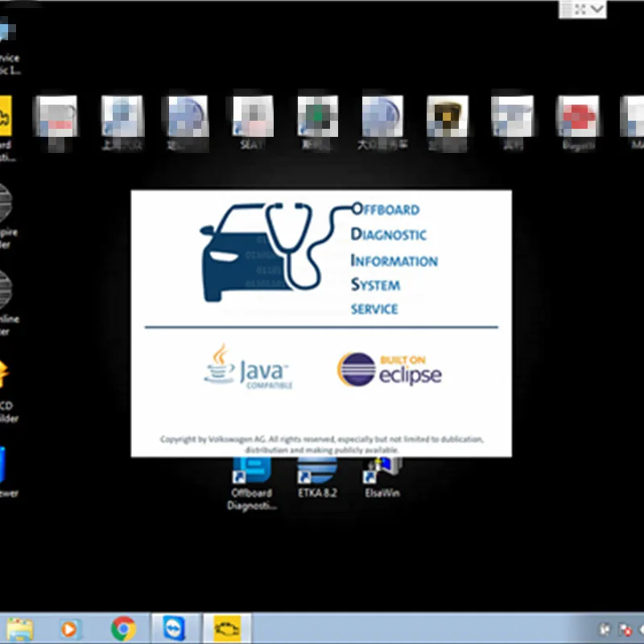Click the 'Diagnostic' title word on splash
This screenshot has height=644, width=644.
pos(389,234)
